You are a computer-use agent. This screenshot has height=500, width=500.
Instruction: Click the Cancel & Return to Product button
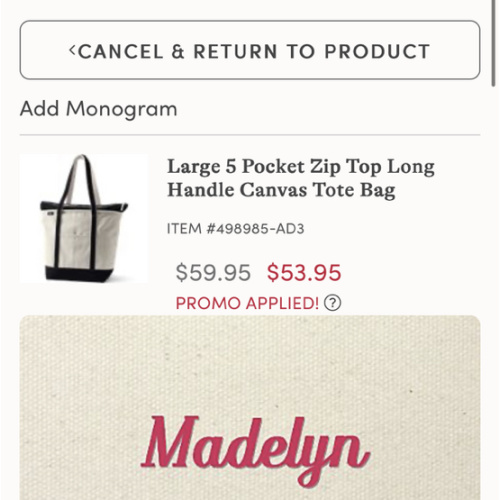pos(250,50)
